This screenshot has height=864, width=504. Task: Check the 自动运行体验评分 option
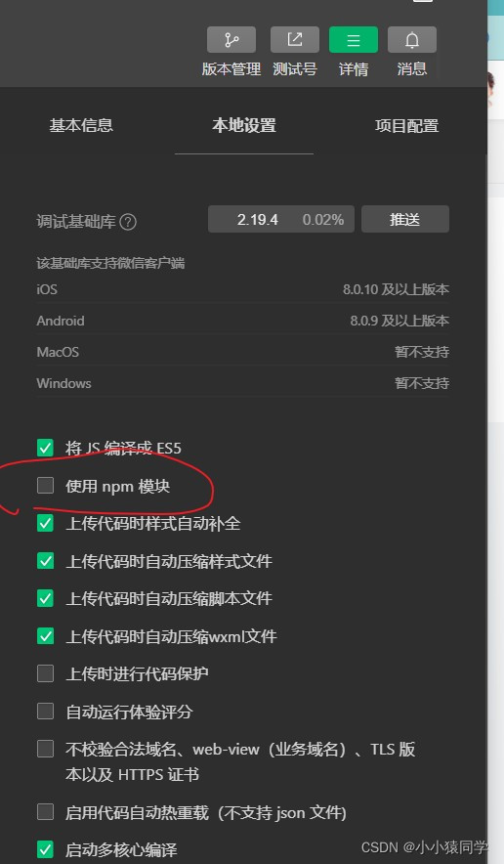pyautogui.click(x=45, y=712)
